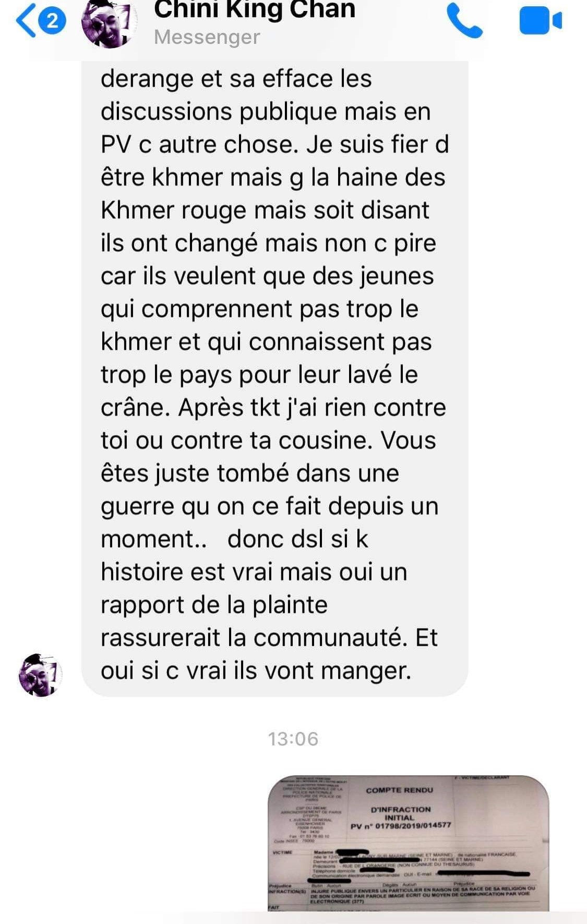This screenshot has width=587, height=924.
Task: Tap the COMPTE RENDU heading in the photo
Action: (399, 790)
